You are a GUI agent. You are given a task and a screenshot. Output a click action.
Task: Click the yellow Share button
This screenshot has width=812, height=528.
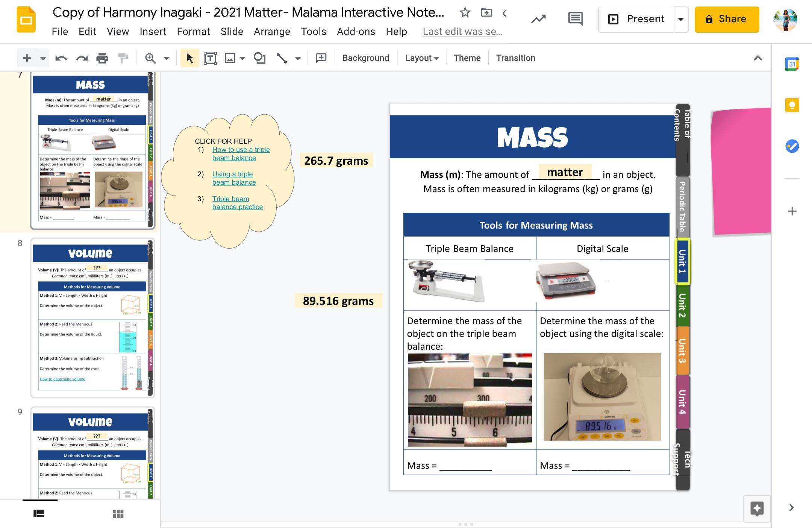tap(727, 19)
